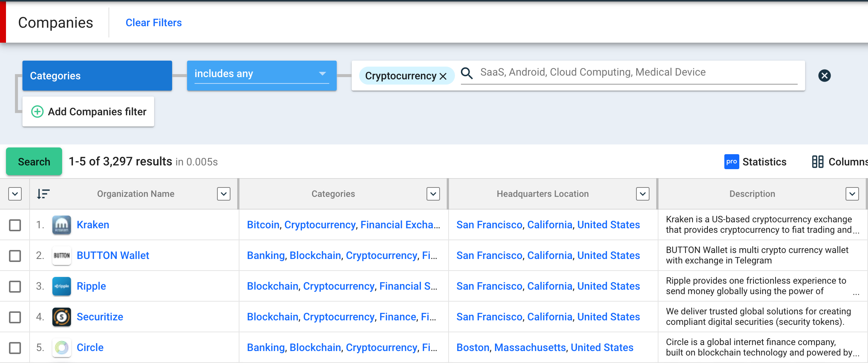Click the Categories filter field selector
This screenshot has height=363, width=868.
pyautogui.click(x=97, y=76)
